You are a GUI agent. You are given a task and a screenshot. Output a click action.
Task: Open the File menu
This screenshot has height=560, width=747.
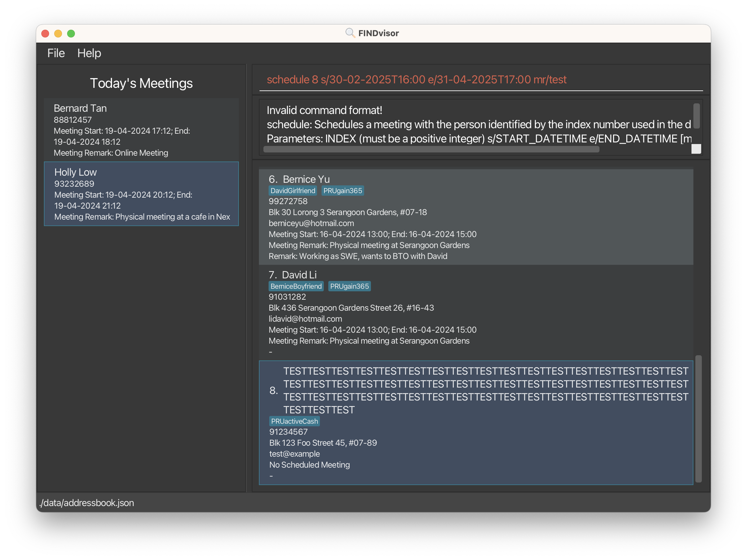click(x=56, y=53)
